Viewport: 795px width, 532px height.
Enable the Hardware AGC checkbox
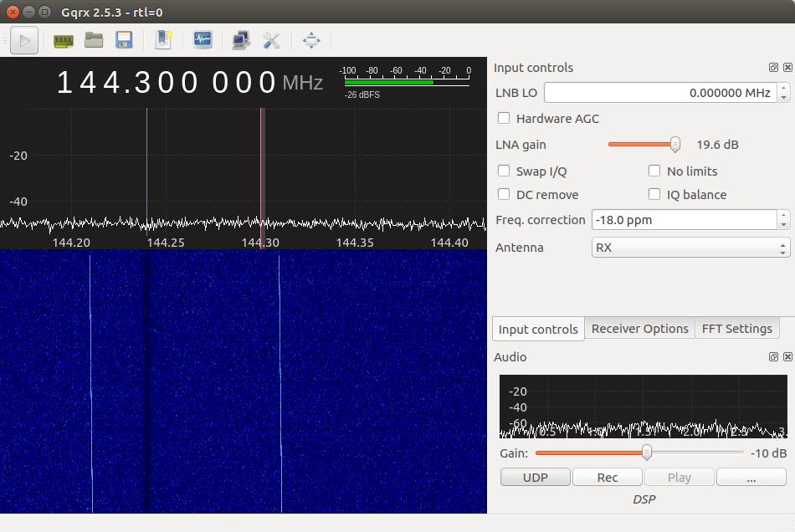(x=504, y=118)
